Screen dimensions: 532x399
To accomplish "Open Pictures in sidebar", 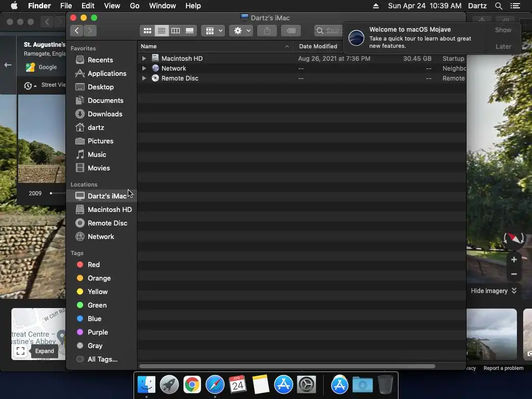I will 100,141.
